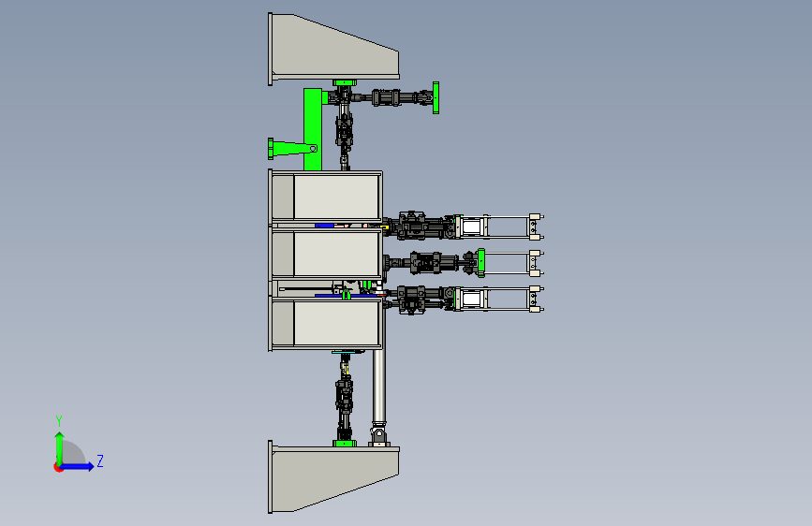
Task: Pick the lower vertical black valve assembly
Action: [x=345, y=396]
